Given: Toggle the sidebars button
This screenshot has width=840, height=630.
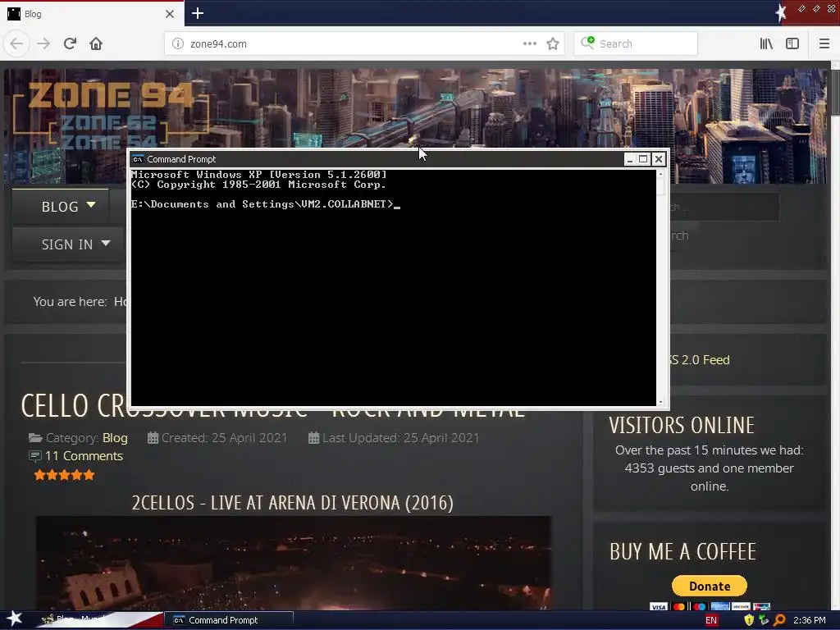Looking at the screenshot, I should pos(792,43).
